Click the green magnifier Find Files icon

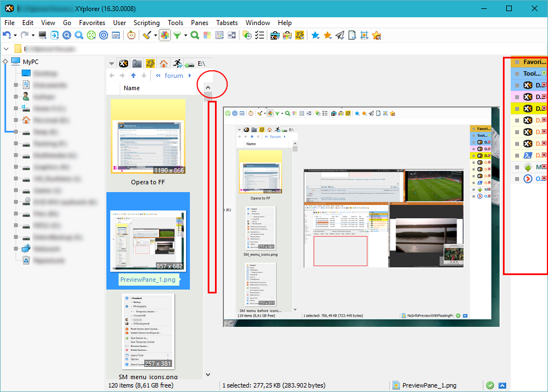click(x=195, y=35)
